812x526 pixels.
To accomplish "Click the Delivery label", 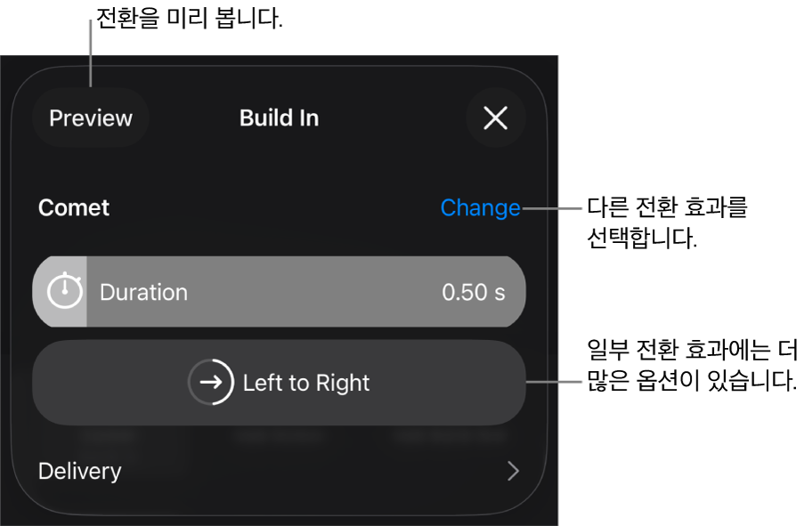I will [80, 471].
